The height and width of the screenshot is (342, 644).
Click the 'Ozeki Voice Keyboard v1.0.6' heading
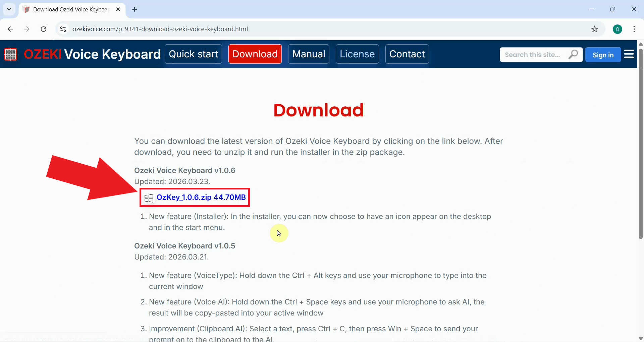point(184,170)
